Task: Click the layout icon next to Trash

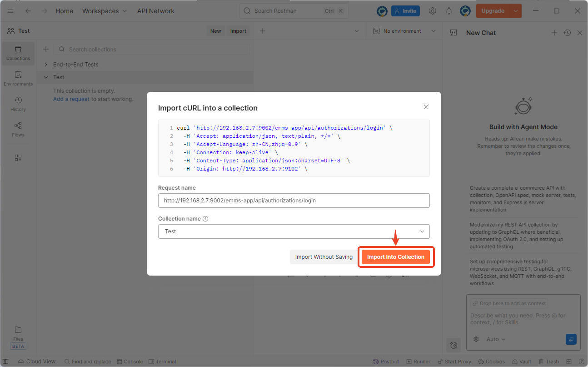Action: pyautogui.click(x=569, y=362)
